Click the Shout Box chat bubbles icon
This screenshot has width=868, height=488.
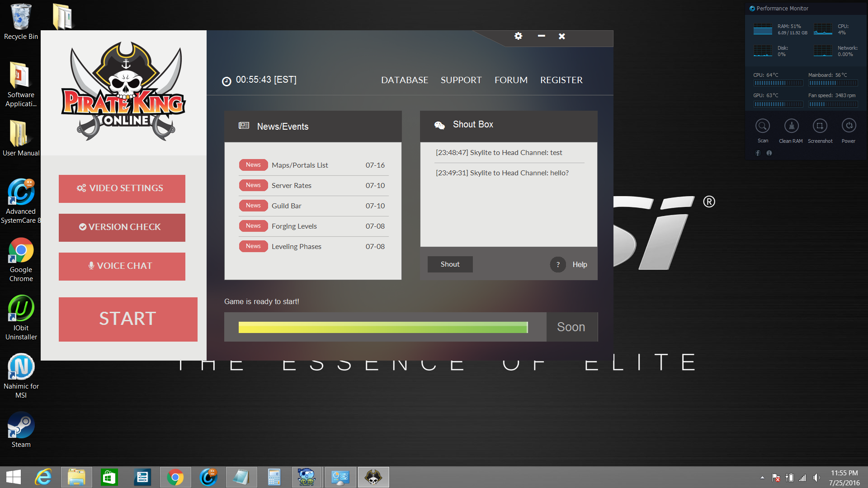pos(439,125)
